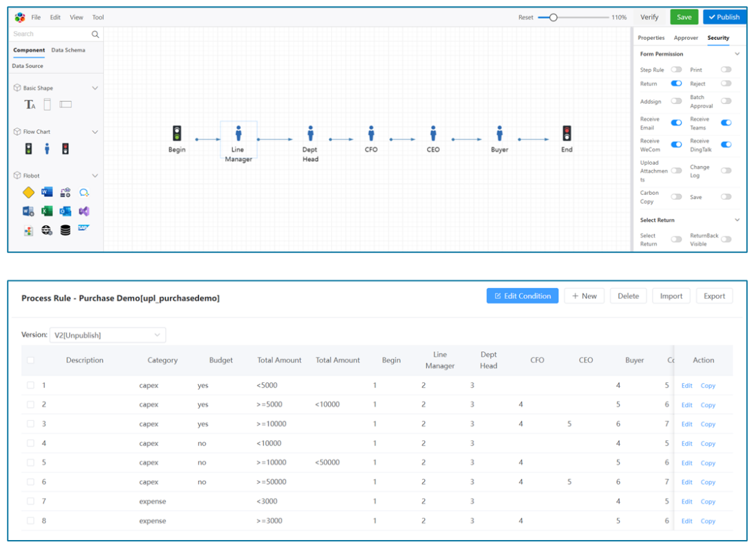Select the Word-with-gear Flobot component
This screenshot has width=756, height=549.
coord(28,211)
